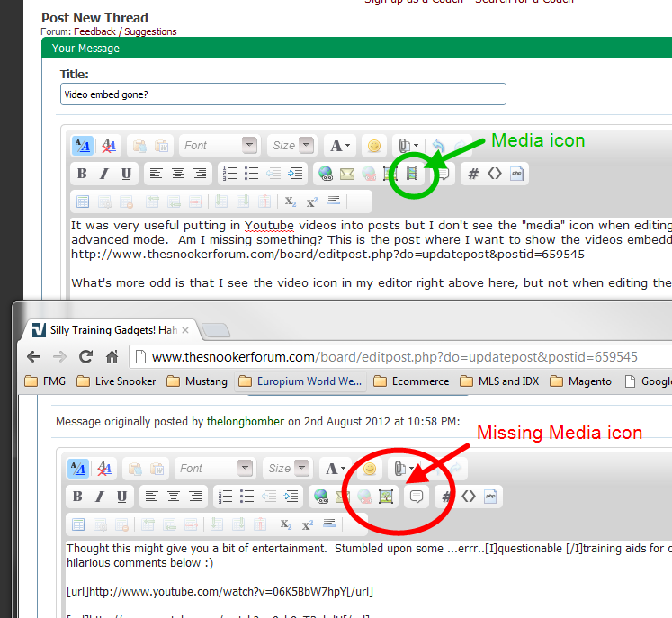Click Underline in the edit-post browser editor

121,497
